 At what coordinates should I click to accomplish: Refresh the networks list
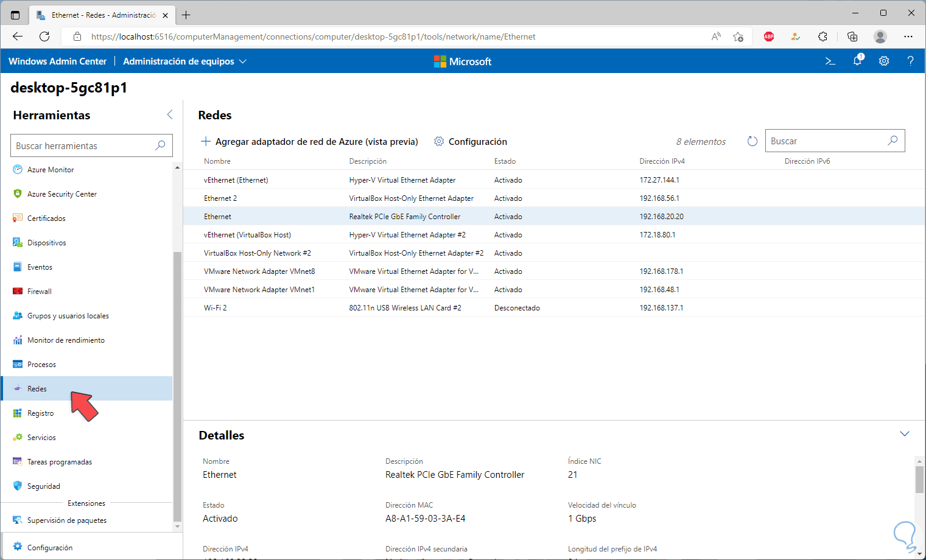coord(752,141)
